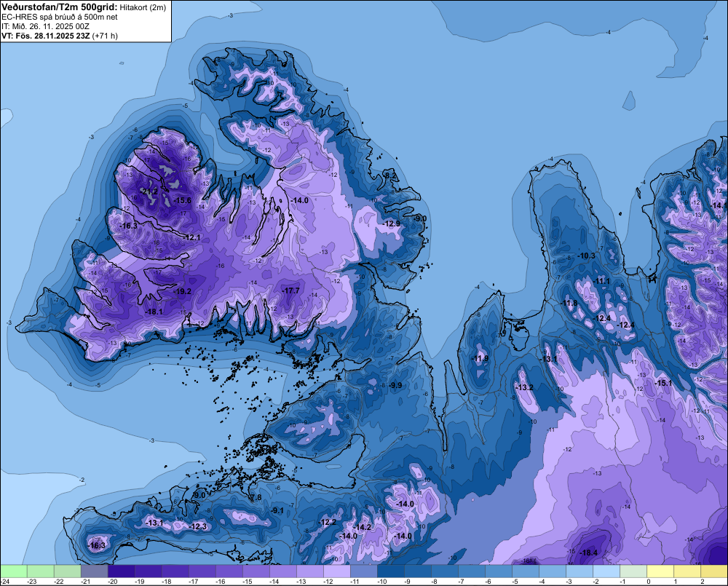728x586 pixels.
Task: Click the legend scale label -11
Action: [355, 582]
